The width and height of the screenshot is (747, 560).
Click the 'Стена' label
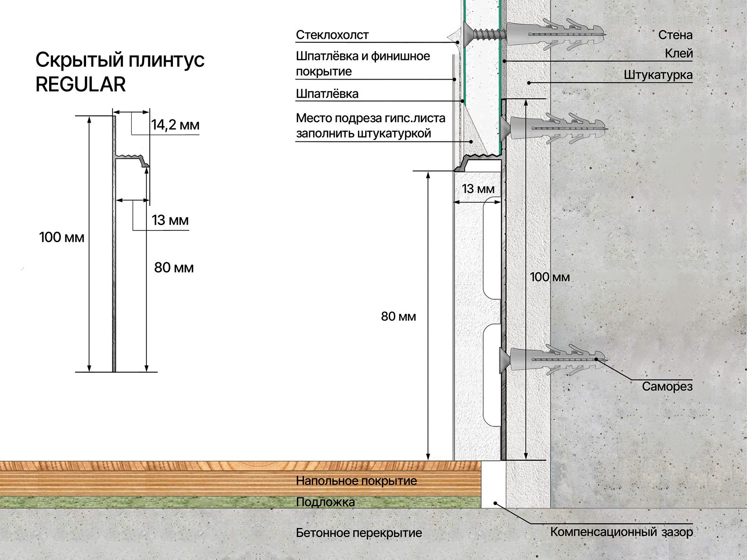click(675, 35)
